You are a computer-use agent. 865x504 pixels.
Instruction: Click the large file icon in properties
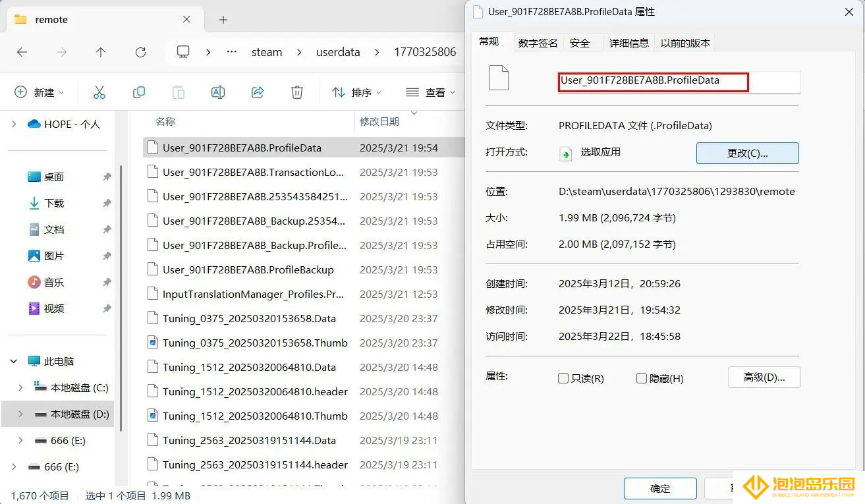click(x=499, y=78)
